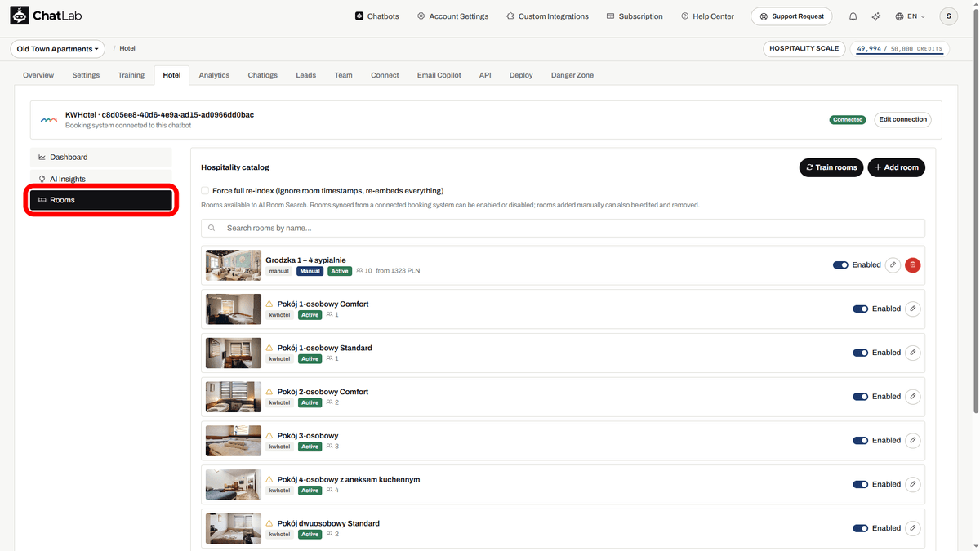Click the notifications bell icon
This screenshot has height=551, width=980.
(x=853, y=16)
